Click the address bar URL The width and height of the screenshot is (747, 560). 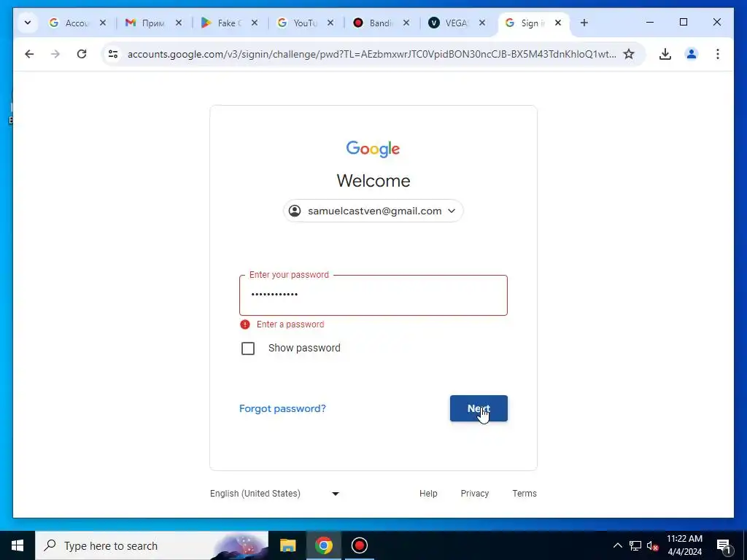pyautogui.click(x=371, y=54)
